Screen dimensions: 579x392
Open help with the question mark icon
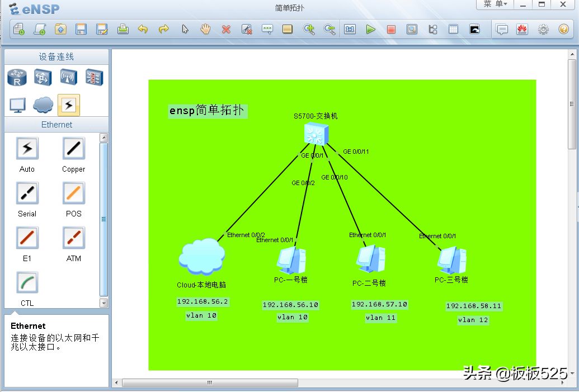coord(563,29)
